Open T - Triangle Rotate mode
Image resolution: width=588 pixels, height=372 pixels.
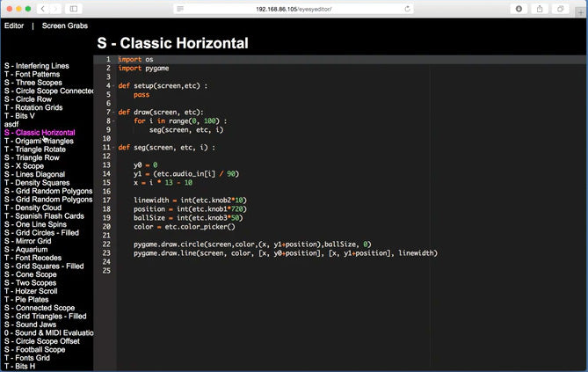[34, 150]
